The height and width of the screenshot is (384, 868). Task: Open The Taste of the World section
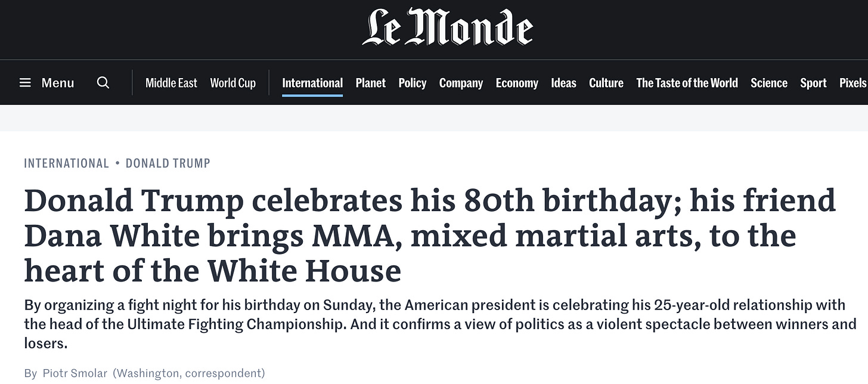687,83
